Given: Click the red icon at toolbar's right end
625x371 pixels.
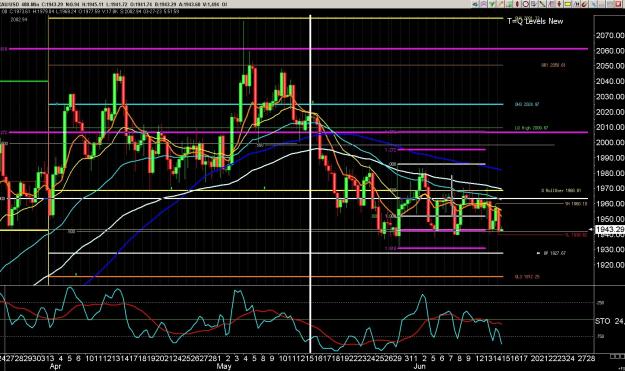Looking at the screenshot, I should (618, 4).
